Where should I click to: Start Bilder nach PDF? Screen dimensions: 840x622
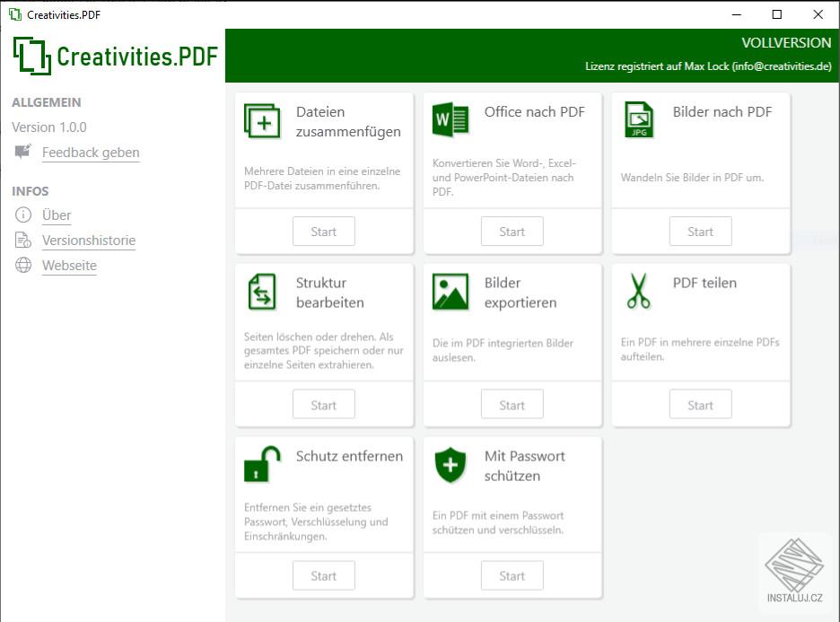point(700,232)
